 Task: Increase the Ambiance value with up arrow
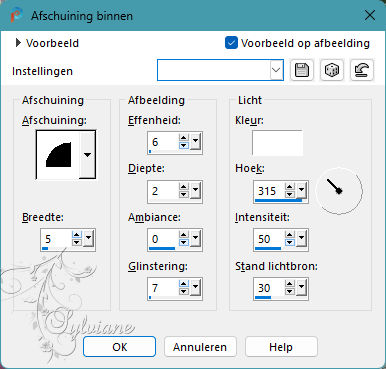183,235
